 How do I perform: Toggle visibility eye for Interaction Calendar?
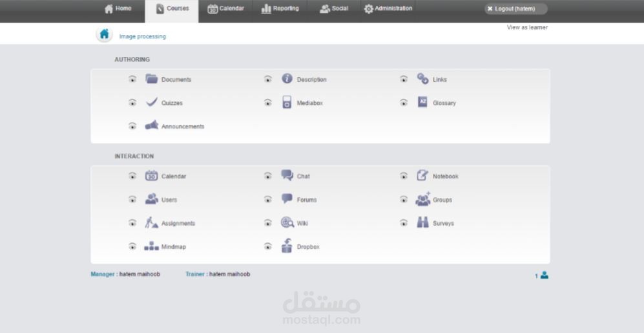coord(132,176)
